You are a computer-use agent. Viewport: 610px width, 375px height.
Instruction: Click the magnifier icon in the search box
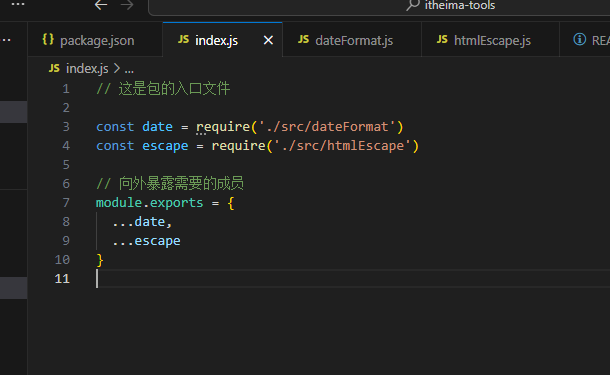click(413, 5)
